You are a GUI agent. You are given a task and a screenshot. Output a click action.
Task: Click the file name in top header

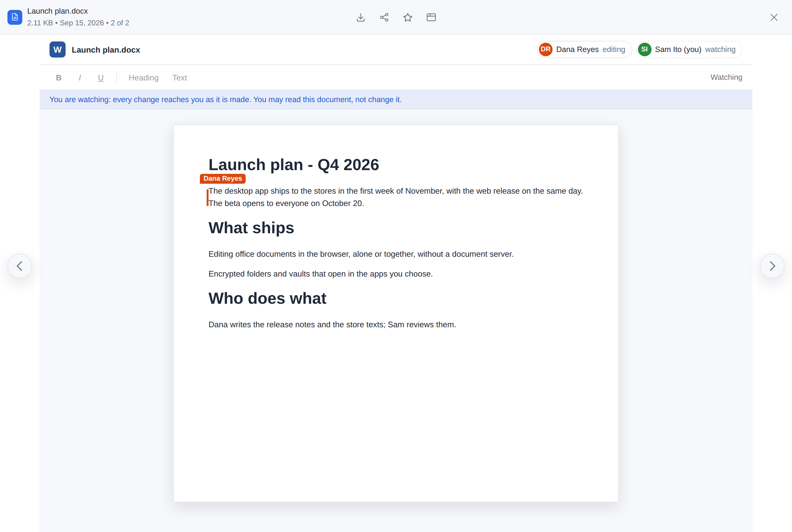coord(57,11)
